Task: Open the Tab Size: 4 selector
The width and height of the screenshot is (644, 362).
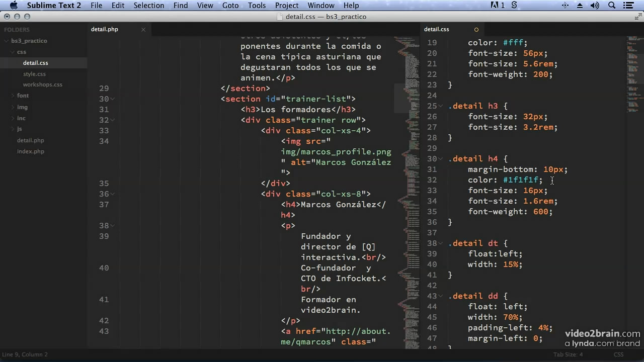Action: pyautogui.click(x=568, y=354)
